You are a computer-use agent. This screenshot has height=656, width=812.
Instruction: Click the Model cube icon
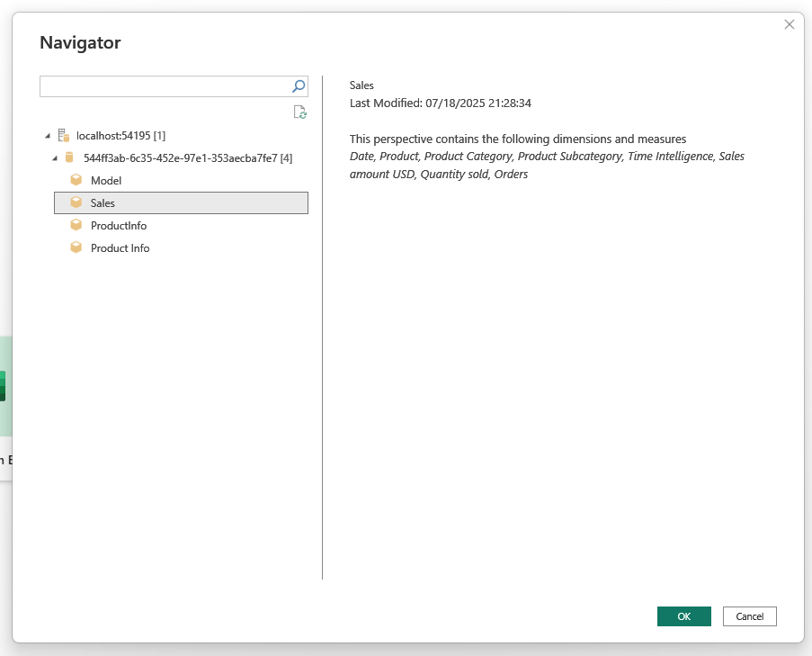76,180
